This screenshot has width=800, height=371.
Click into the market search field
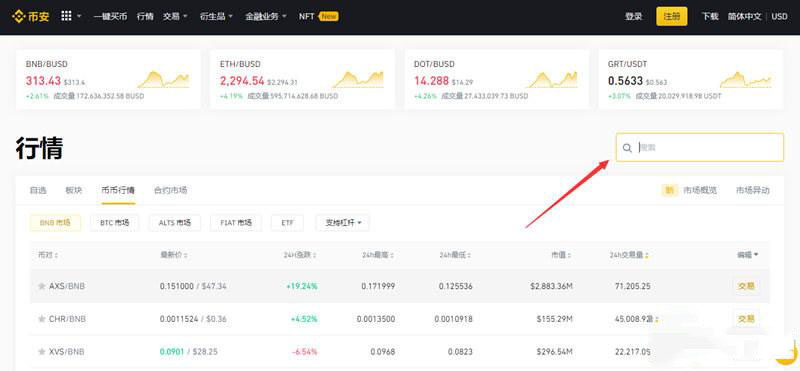[699, 147]
